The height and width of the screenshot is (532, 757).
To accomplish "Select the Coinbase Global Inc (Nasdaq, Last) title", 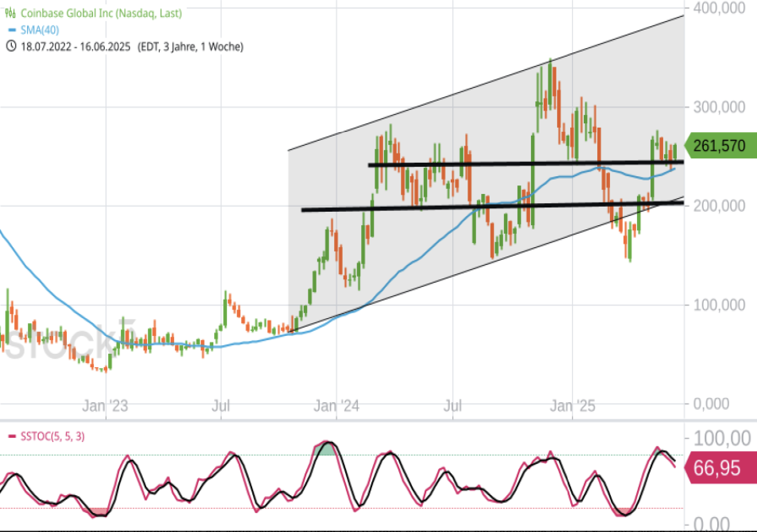I will (x=101, y=13).
